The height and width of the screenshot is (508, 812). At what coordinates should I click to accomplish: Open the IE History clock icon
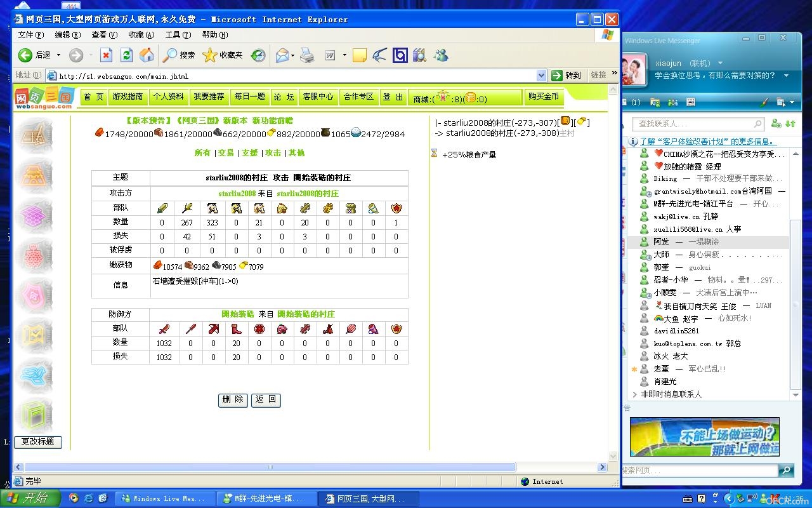pyautogui.click(x=258, y=55)
